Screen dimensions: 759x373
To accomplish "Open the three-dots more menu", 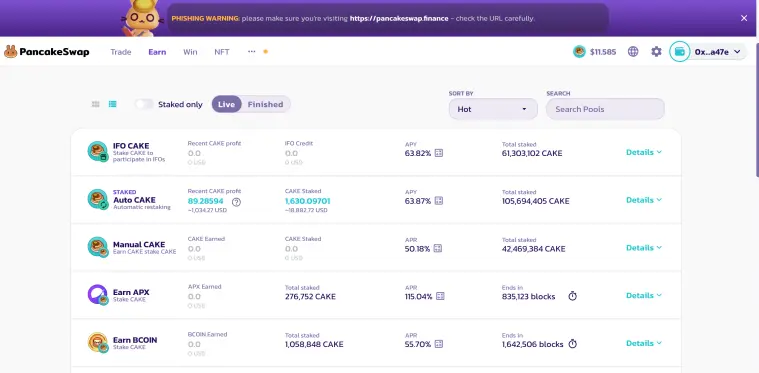I will coord(251,51).
